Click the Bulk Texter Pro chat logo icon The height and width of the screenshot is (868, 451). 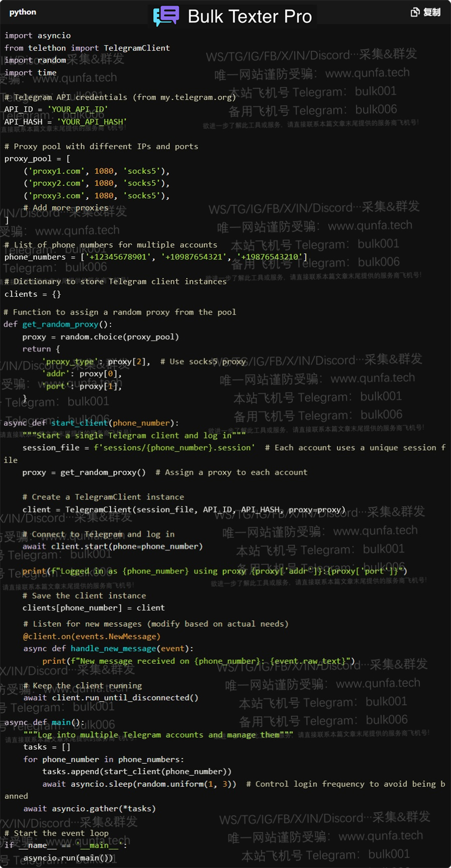[166, 16]
